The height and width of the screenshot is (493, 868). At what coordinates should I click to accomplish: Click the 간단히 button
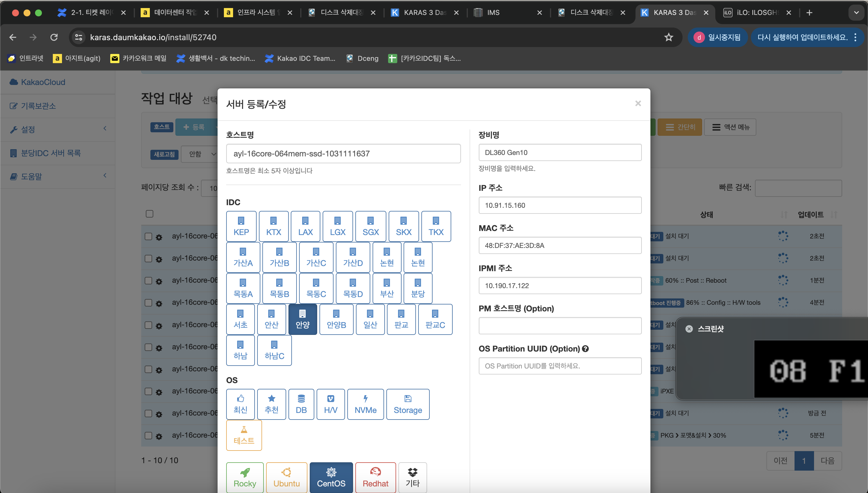coord(680,127)
